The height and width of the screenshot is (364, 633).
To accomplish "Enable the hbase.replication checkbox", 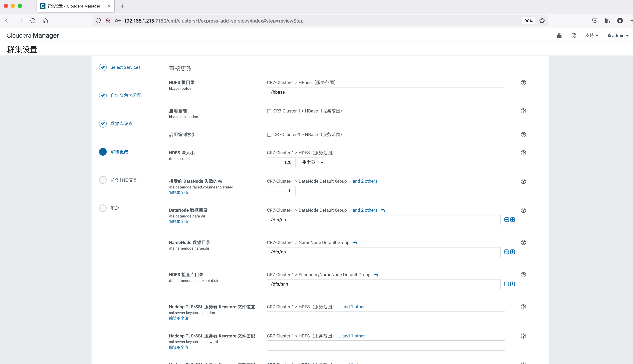I will click(269, 111).
